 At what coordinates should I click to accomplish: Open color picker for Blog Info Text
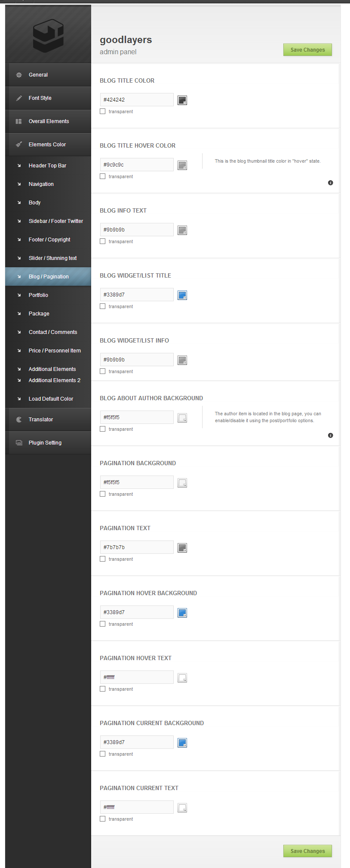(x=182, y=230)
